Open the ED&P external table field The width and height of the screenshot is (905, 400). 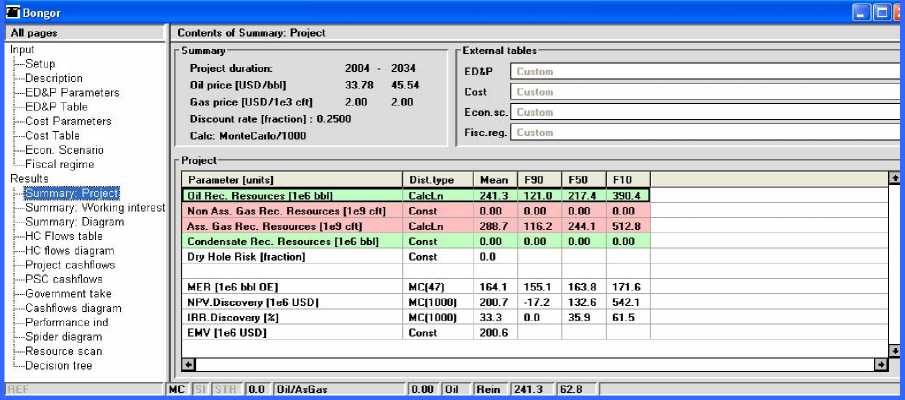coord(706,72)
